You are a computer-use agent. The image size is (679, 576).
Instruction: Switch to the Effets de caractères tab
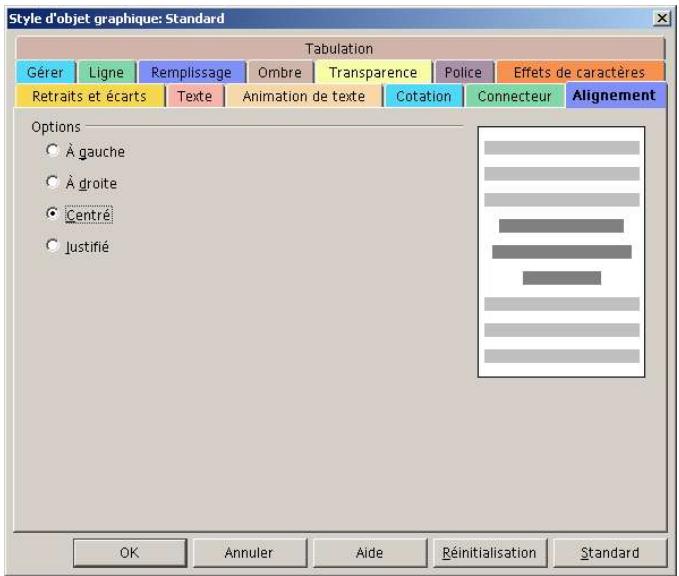pos(579,72)
